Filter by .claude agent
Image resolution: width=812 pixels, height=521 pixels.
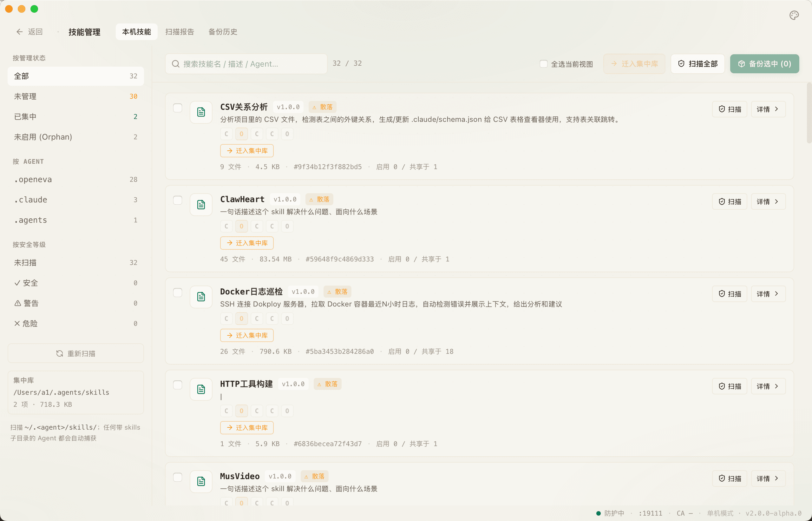(76, 200)
